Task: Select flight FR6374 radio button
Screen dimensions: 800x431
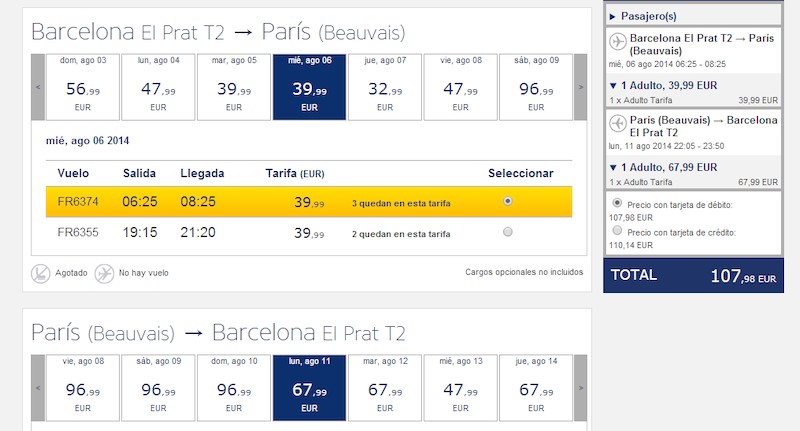Action: pyautogui.click(x=508, y=202)
